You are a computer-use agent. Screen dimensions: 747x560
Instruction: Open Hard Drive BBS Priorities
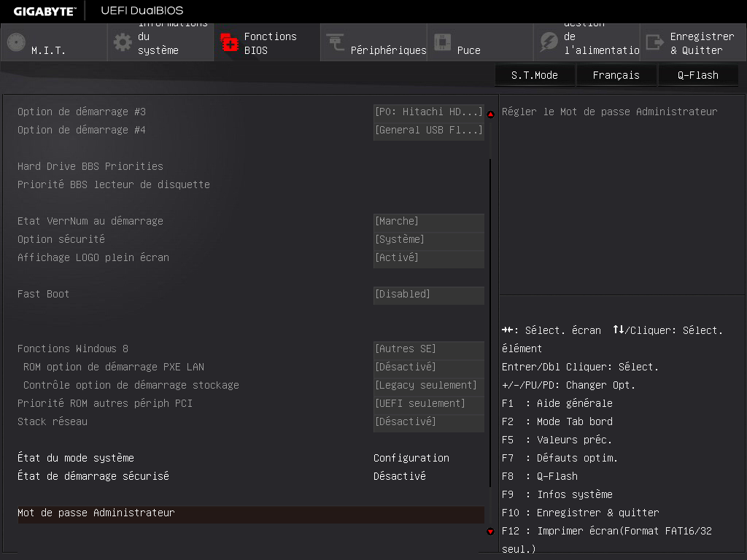point(90,167)
